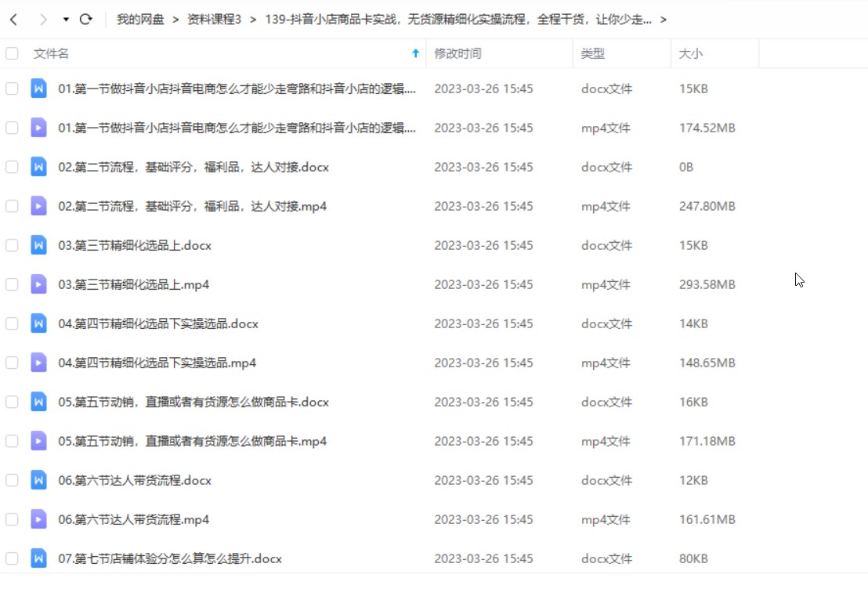This screenshot has width=868, height=596.
Task: Click the Word icon of 04.第四节 docx
Action: [x=38, y=323]
